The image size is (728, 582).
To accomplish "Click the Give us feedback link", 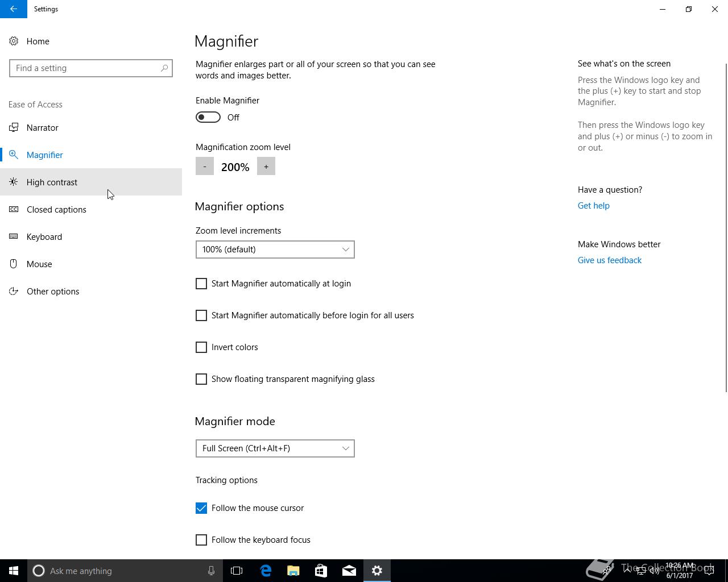I will pyautogui.click(x=610, y=260).
